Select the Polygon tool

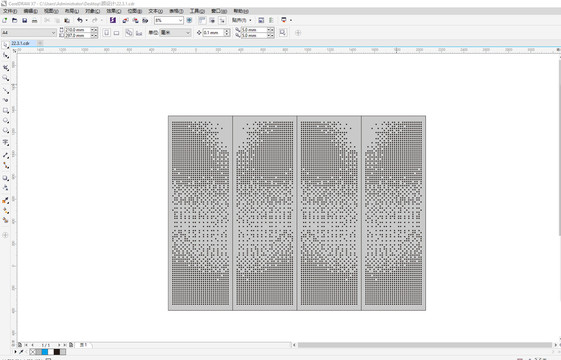coord(5,131)
